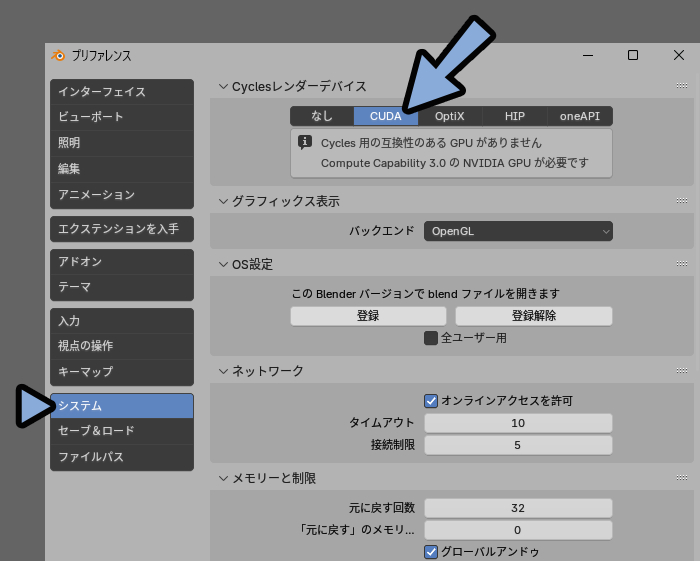Select OptiX as Cycles render device

click(450, 116)
